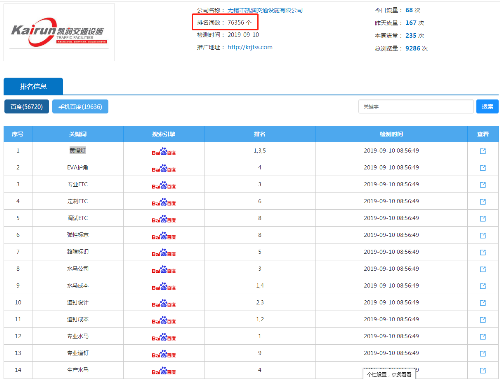
Task: Click the "167" visits count value
Action: coord(411,23)
